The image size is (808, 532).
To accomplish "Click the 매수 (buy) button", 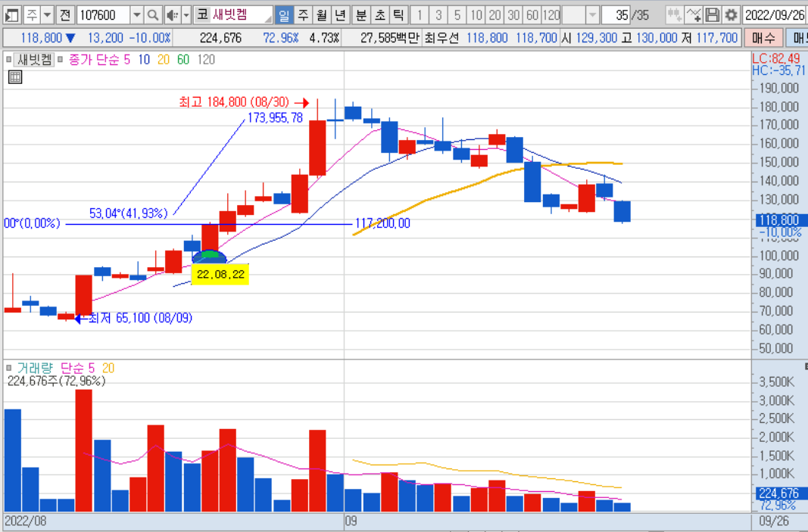I will click(763, 38).
